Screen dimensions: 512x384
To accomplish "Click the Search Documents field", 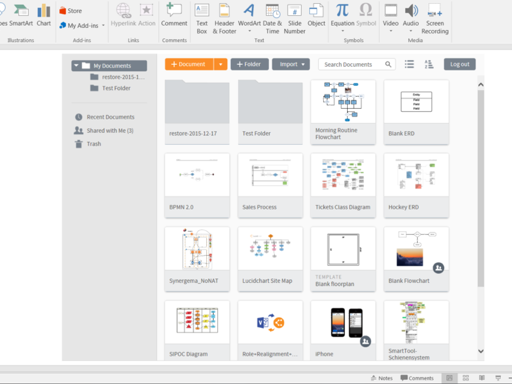I will click(x=357, y=64).
